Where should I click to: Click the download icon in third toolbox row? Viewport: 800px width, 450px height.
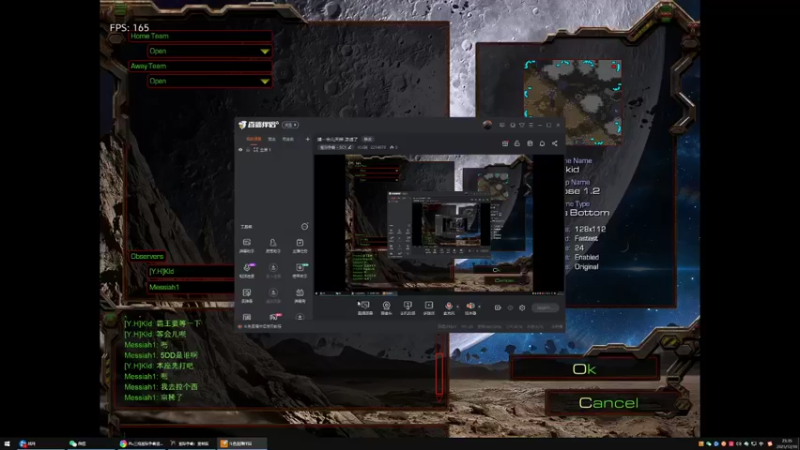pyautogui.click(x=273, y=295)
